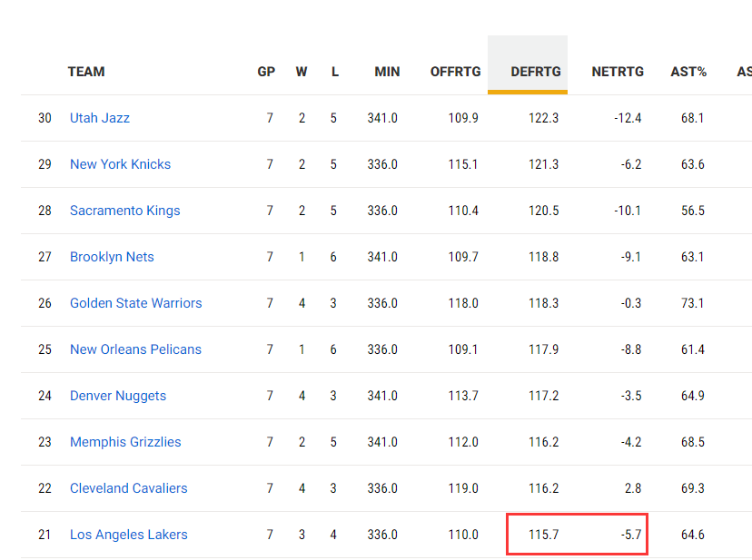Open the Cleveland Cavaliers team link

click(128, 488)
